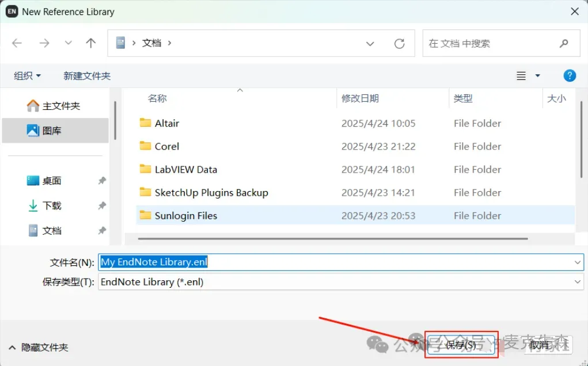Click the search magnifier icon
588x366 pixels.
[x=564, y=44]
